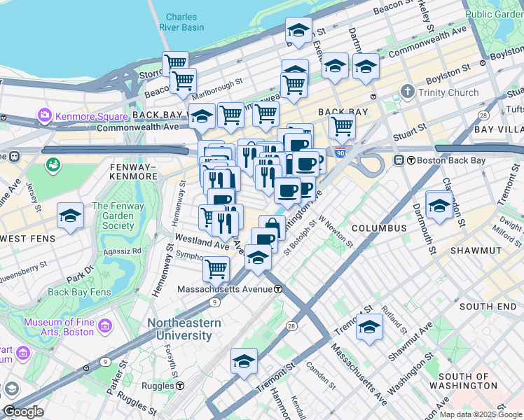Open the Museum of Fine Arts pin
This screenshot has width=524, height=420.
click(x=105, y=325)
